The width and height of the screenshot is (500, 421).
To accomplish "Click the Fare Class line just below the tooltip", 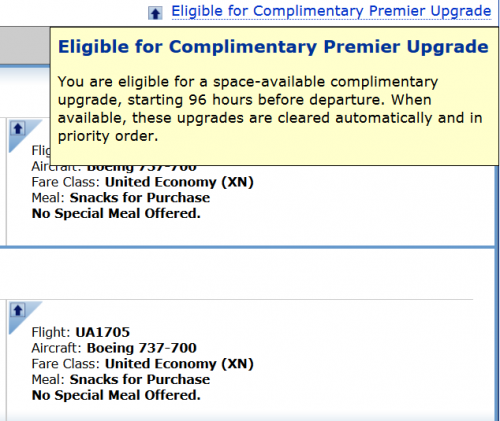I will (x=142, y=182).
